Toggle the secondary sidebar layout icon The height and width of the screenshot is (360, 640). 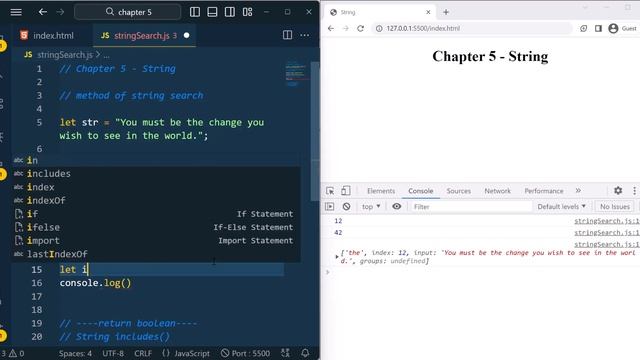[x=230, y=12]
